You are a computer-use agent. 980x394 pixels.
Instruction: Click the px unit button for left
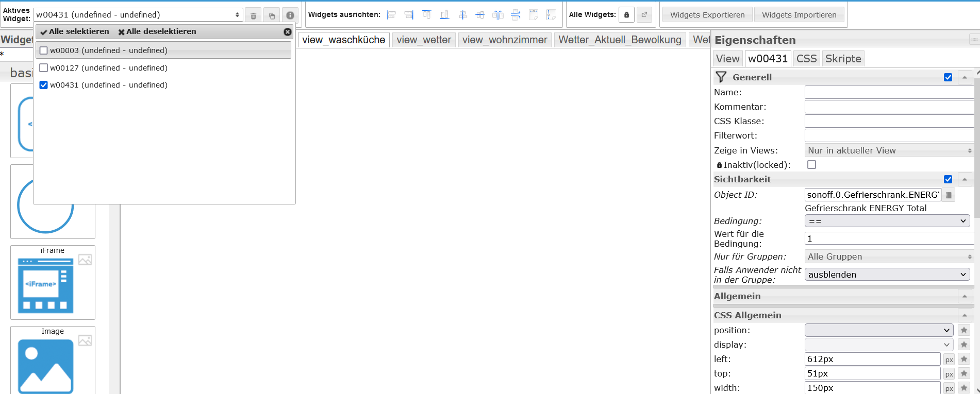(x=949, y=359)
